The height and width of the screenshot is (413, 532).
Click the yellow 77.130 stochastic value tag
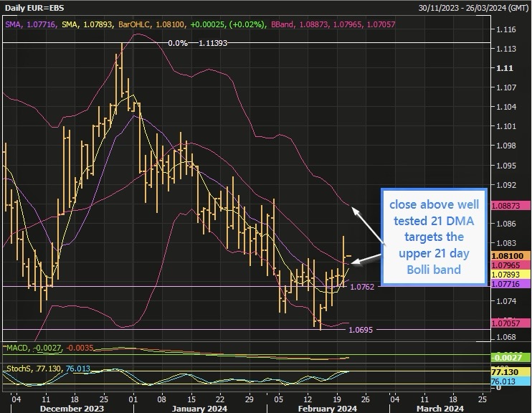pyautogui.click(x=510, y=373)
